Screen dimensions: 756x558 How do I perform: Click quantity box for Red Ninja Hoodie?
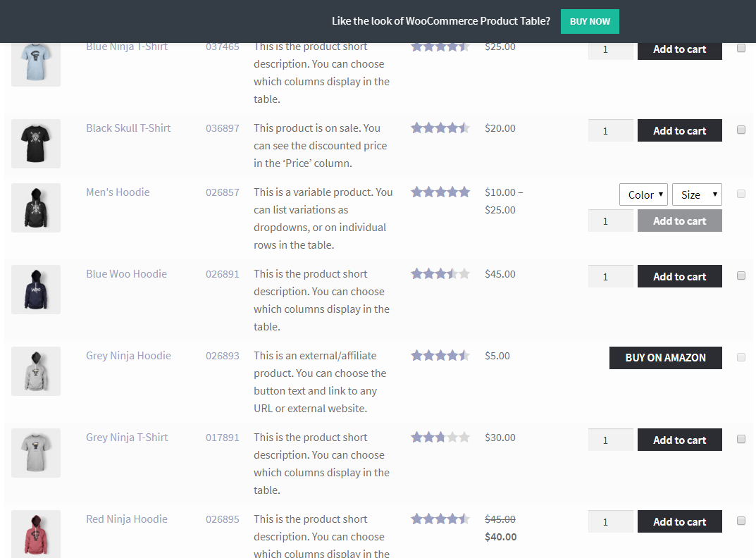[610, 522]
